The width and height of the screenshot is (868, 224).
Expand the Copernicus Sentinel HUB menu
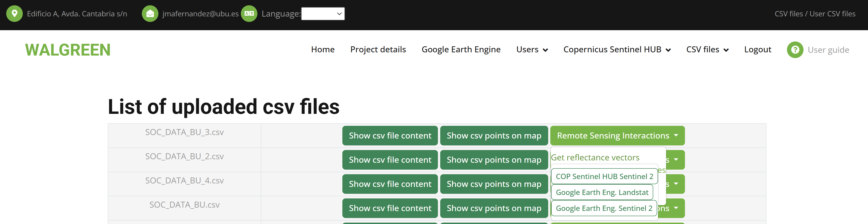click(617, 50)
